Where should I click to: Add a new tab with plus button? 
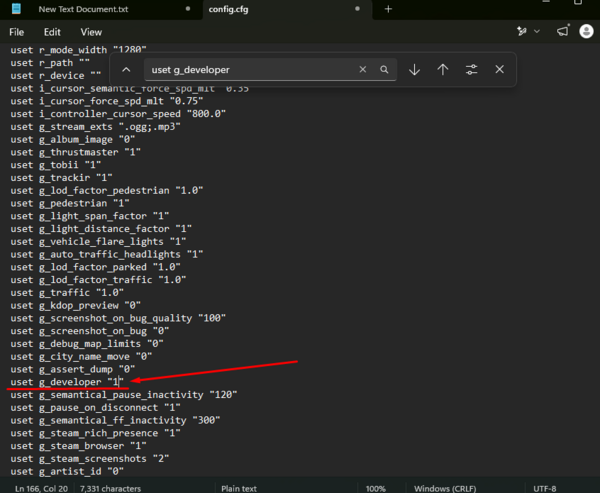tap(388, 9)
